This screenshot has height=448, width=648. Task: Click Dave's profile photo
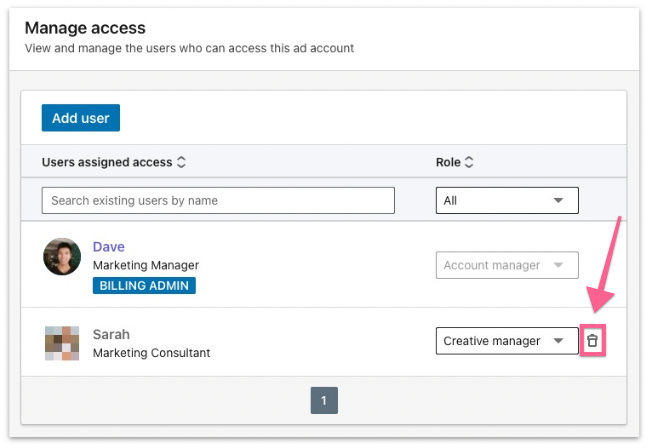point(62,256)
